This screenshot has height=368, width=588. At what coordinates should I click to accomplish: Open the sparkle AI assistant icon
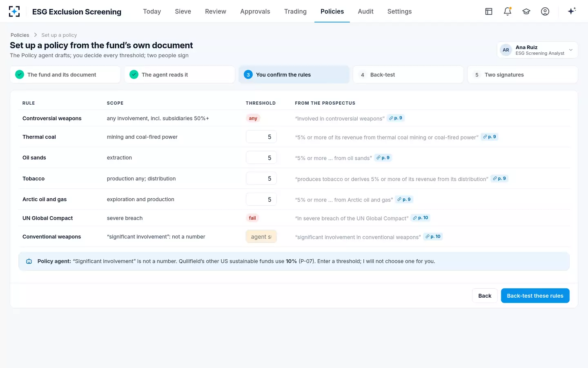(572, 11)
